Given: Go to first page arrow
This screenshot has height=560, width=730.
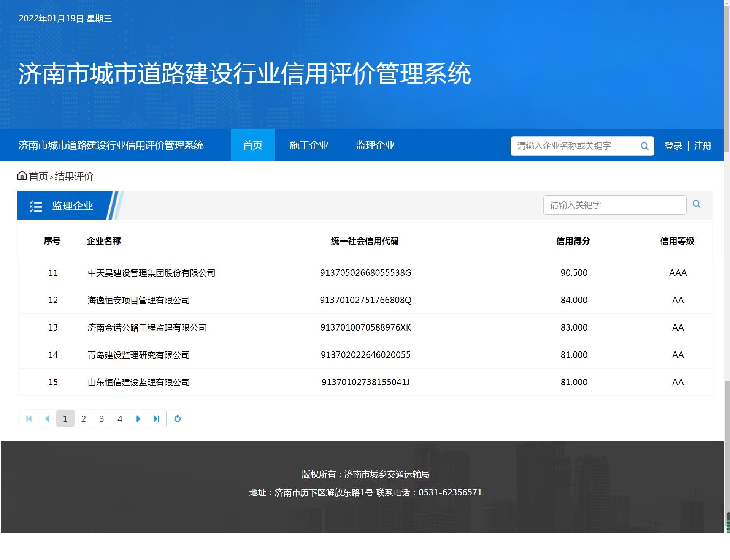Looking at the screenshot, I should point(29,419).
